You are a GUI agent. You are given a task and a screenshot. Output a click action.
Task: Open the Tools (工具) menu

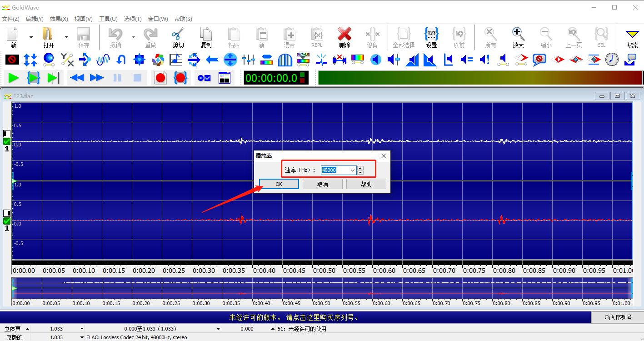pyautogui.click(x=108, y=19)
